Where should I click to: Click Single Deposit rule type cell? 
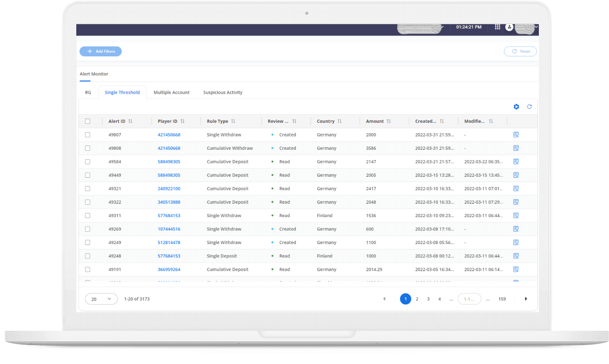(x=222, y=256)
